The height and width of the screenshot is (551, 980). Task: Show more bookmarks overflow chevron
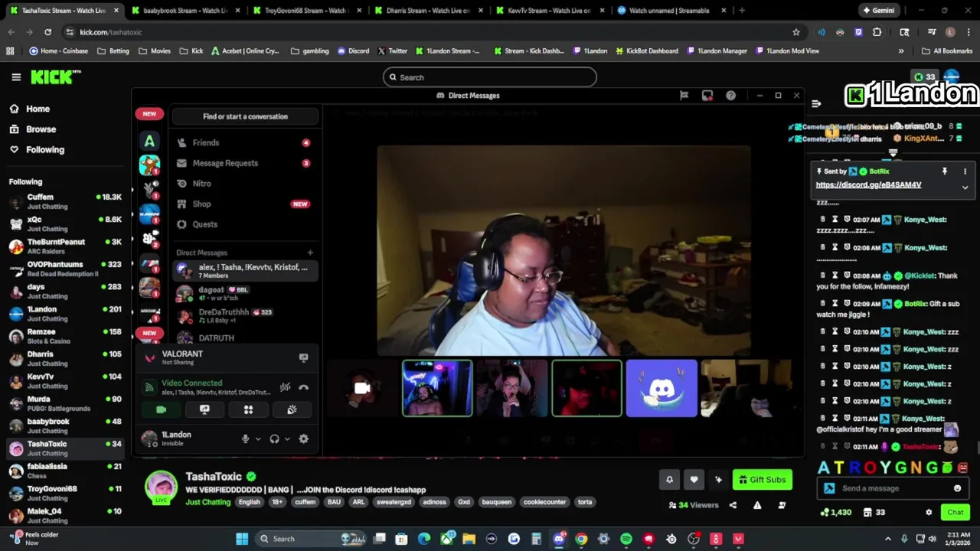point(900,51)
